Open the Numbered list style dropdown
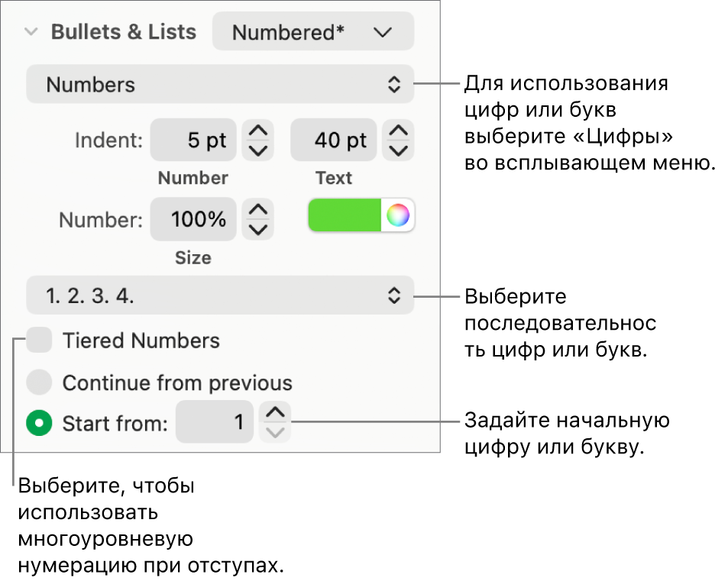Viewport: 728px width, 581px height. (x=312, y=32)
